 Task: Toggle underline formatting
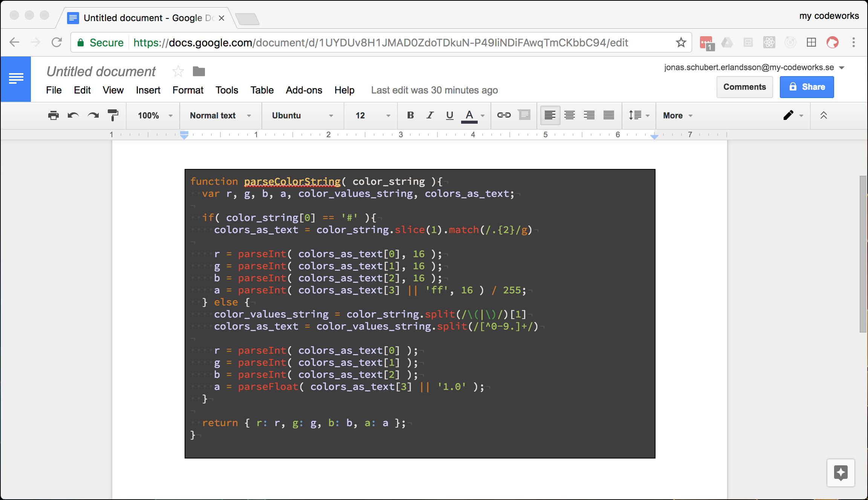pyautogui.click(x=449, y=115)
